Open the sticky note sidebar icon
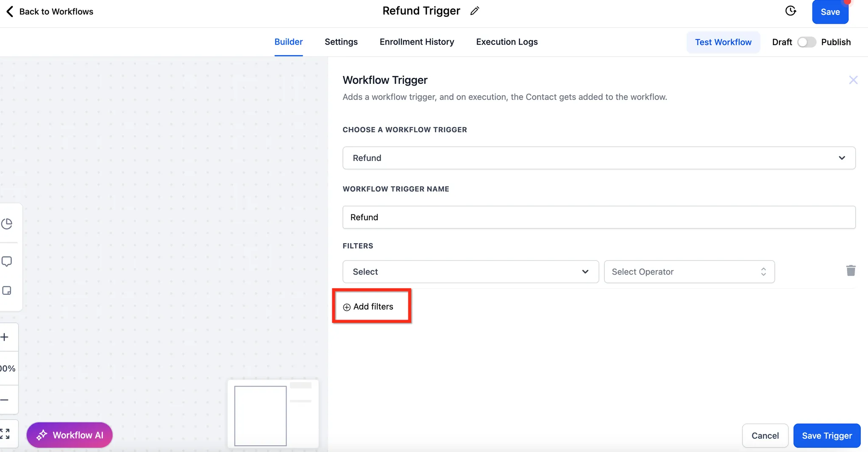The width and height of the screenshot is (868, 452). pos(7,291)
